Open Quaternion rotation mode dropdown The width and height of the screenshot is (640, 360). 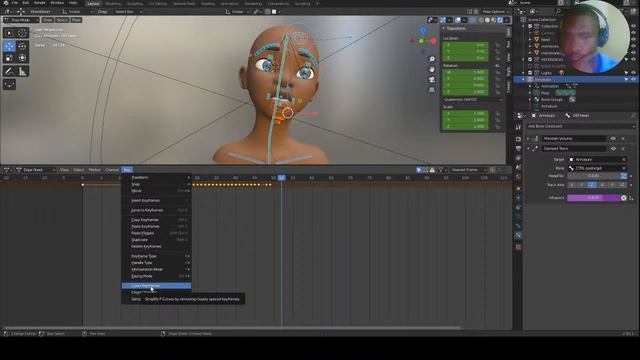coord(473,100)
